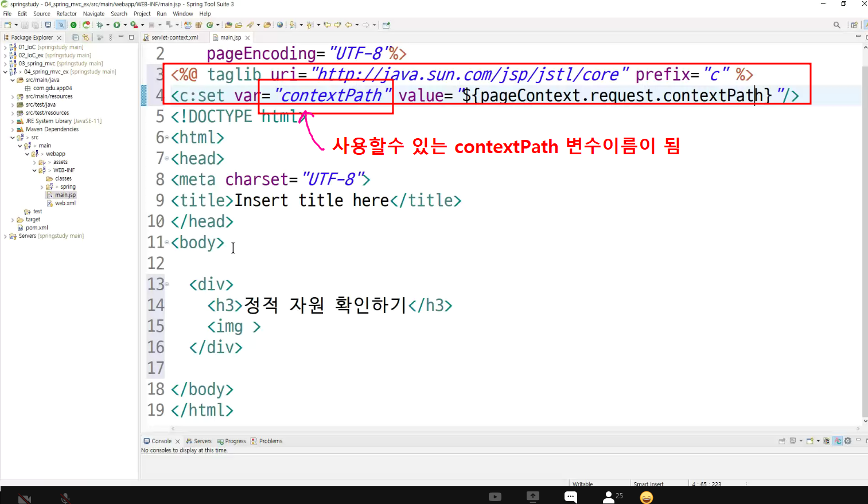The width and height of the screenshot is (868, 504).
Task: Switch to the servlet-context.xml tab
Action: 174,38
